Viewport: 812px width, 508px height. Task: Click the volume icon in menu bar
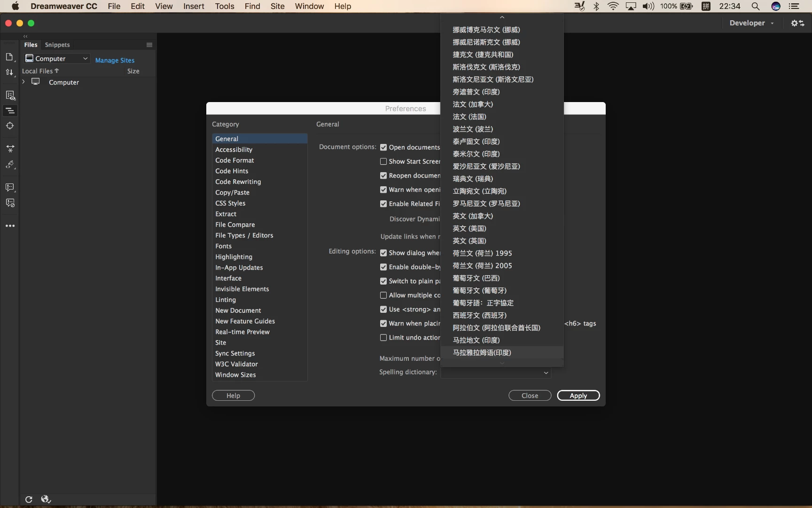[648, 6]
